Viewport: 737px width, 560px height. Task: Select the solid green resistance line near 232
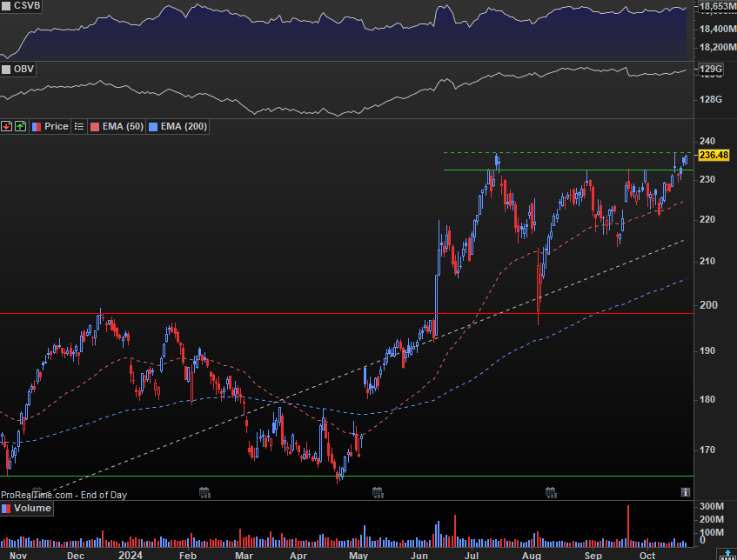click(x=568, y=170)
